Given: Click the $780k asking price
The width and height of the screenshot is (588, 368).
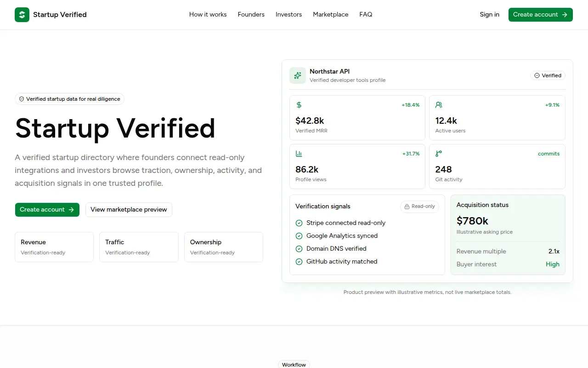Looking at the screenshot, I should click(472, 221).
